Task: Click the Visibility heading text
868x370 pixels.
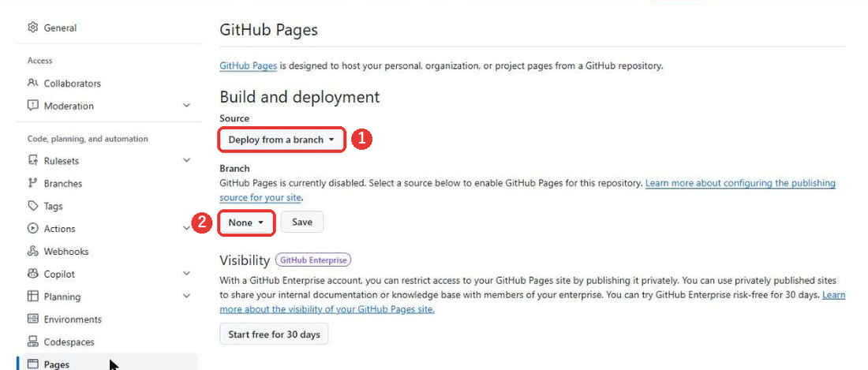Action: tap(245, 260)
